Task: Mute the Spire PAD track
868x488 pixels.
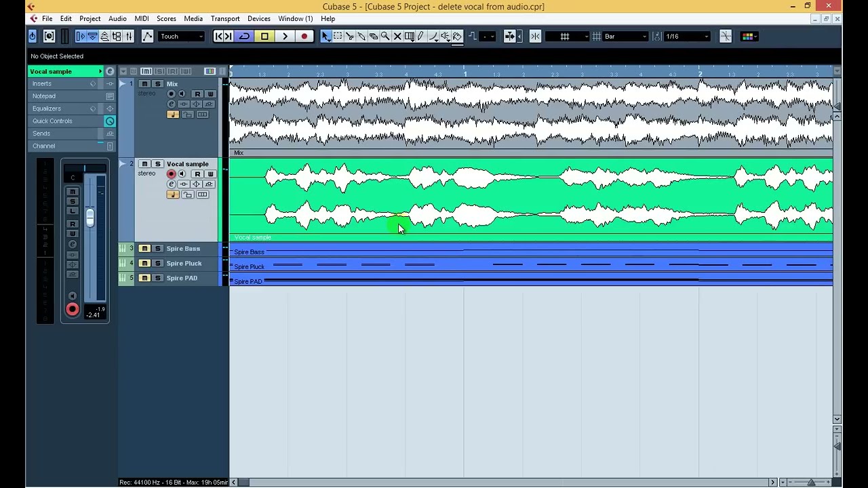Action: [x=144, y=278]
